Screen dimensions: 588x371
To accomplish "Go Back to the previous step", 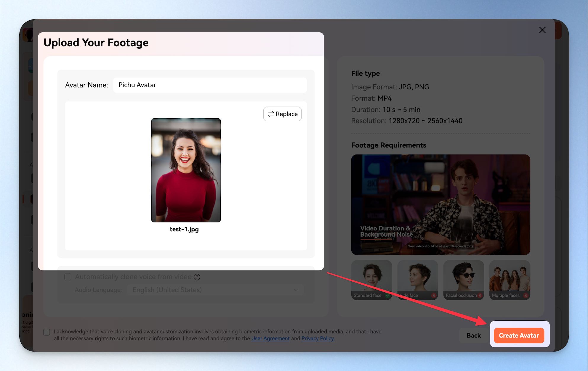I will (x=473, y=335).
